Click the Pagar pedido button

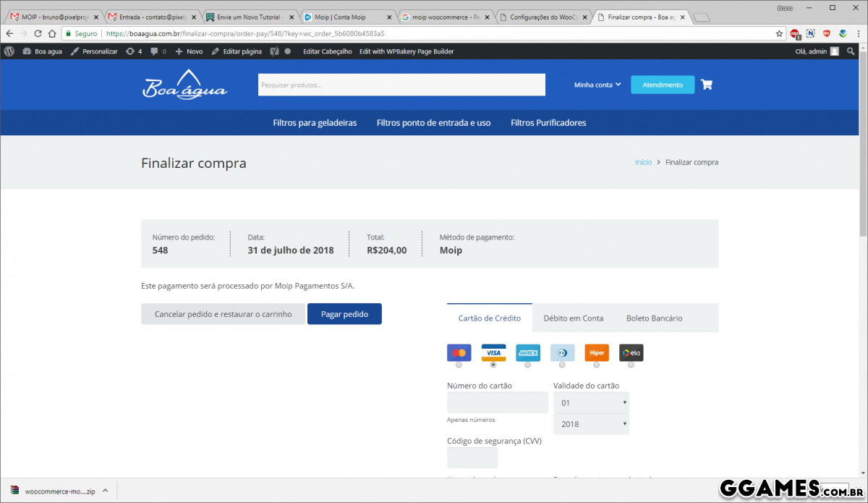344,314
